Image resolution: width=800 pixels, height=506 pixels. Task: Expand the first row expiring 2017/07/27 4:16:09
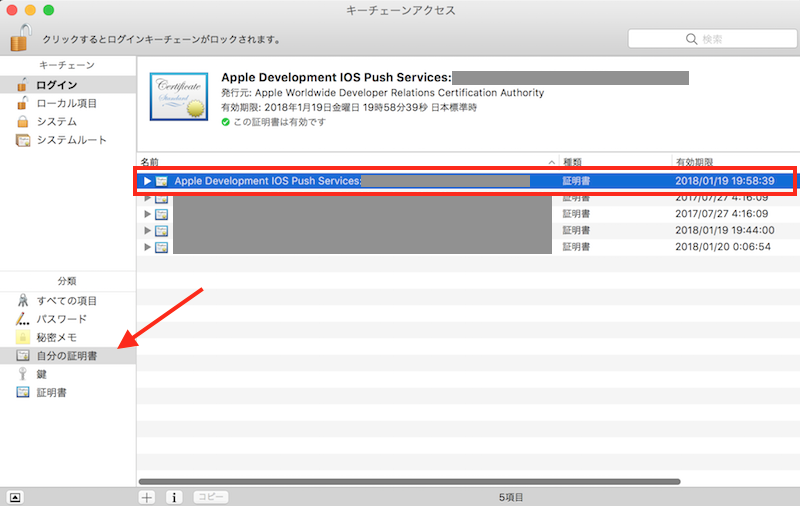point(147,198)
